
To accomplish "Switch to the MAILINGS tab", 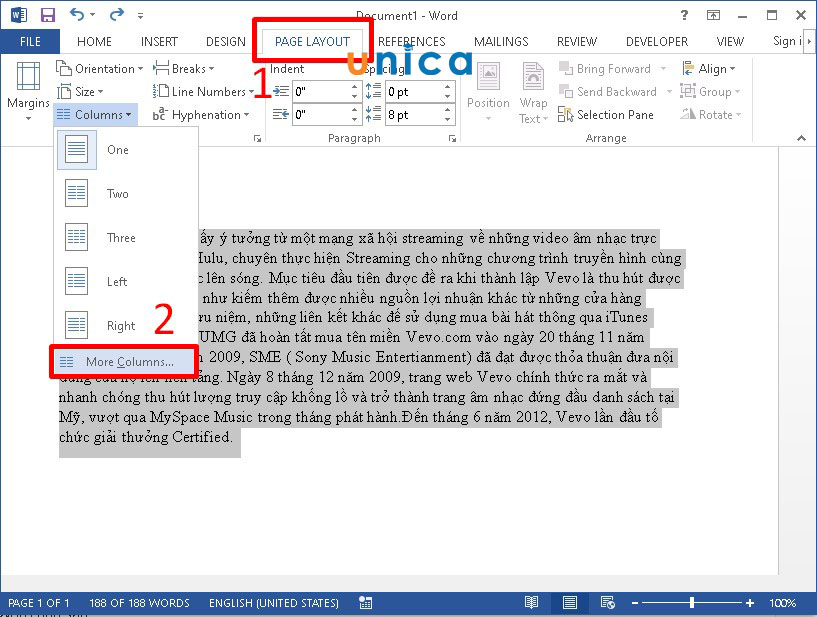I will tap(501, 42).
